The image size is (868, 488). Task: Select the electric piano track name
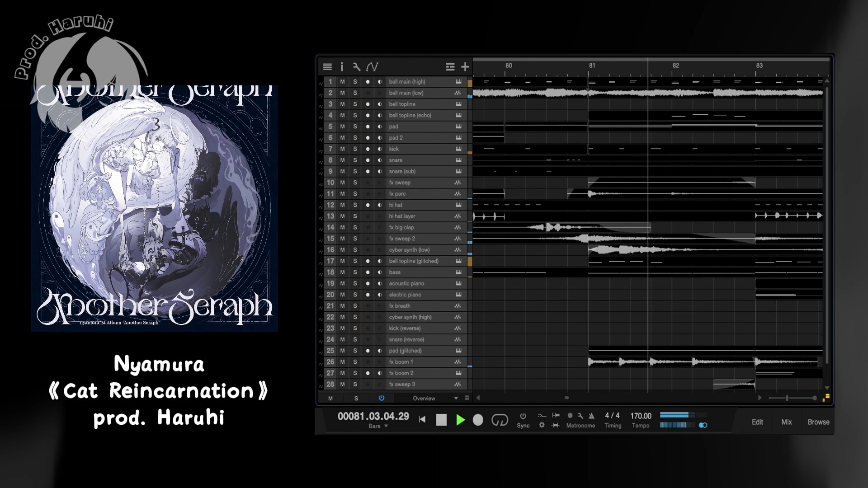(x=405, y=295)
